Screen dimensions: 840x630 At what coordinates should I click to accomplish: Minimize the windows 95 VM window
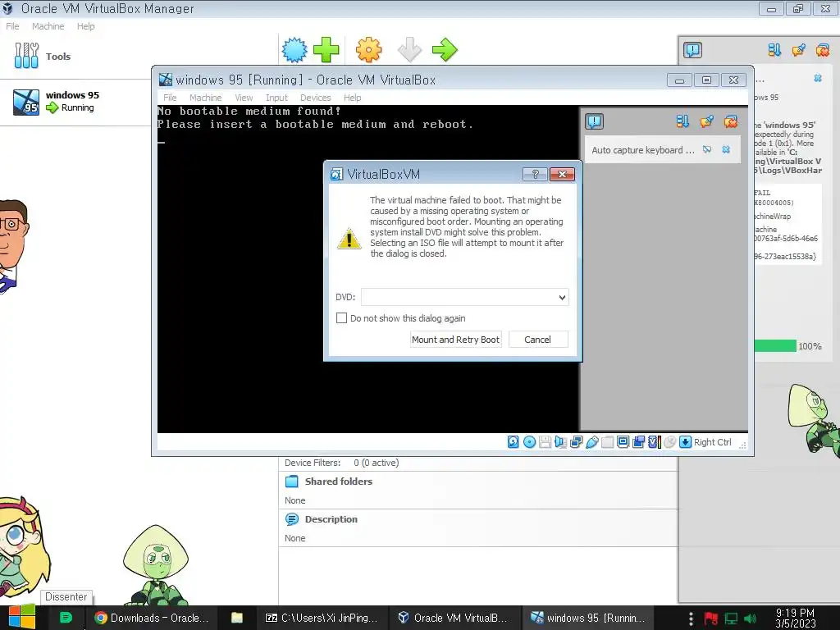[x=679, y=80]
